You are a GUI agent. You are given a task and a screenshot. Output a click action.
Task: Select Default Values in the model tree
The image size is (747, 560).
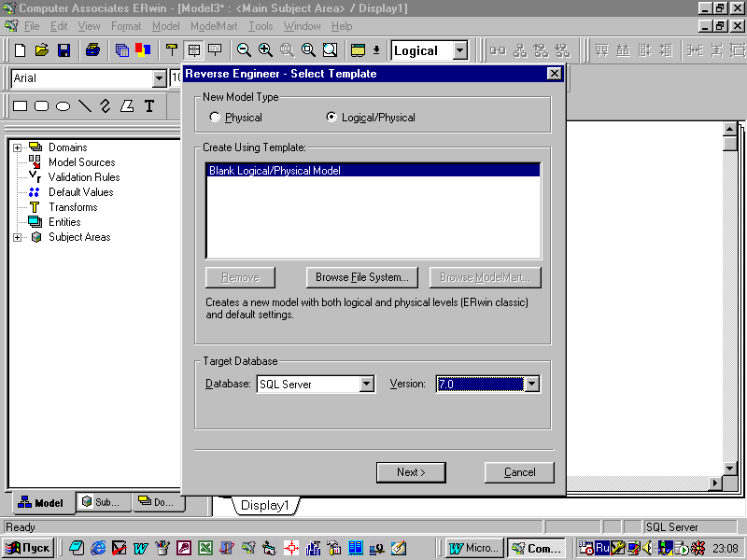click(81, 192)
